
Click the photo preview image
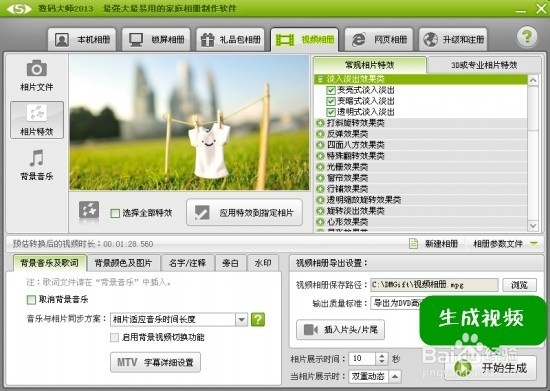point(189,122)
